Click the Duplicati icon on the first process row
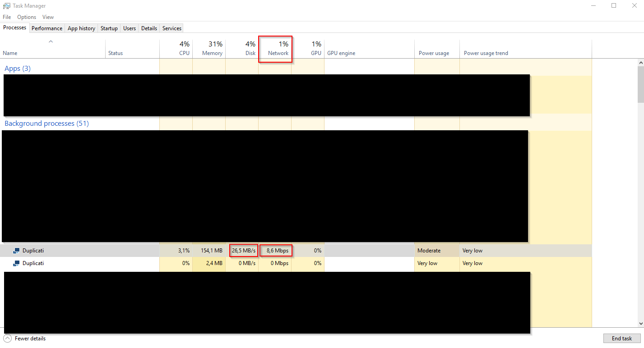This screenshot has height=348, width=644. [17, 250]
